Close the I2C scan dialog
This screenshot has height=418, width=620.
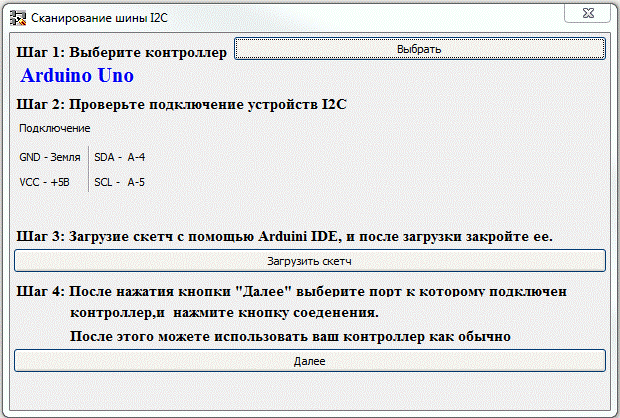[588, 13]
